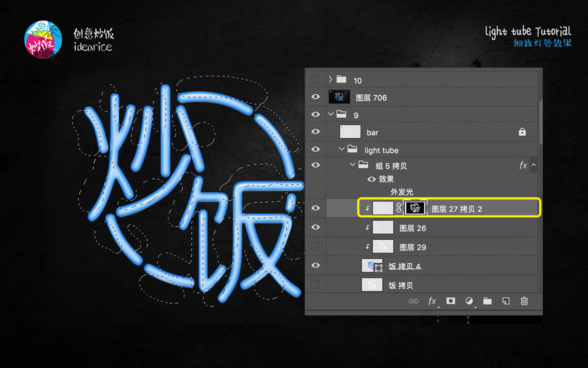Viewport: 588px width, 368px height.
Task: Show hidden group 10 via visibility box
Action: click(316, 80)
